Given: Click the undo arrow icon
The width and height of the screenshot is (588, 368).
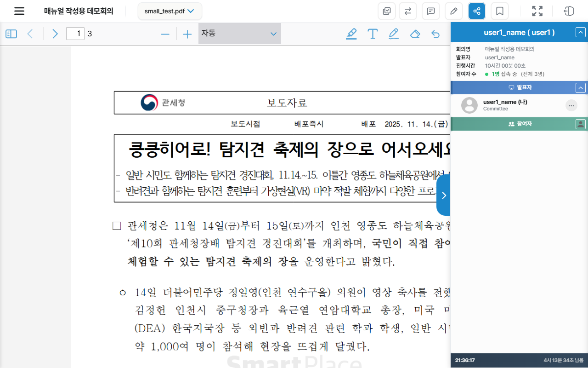Looking at the screenshot, I should point(435,34).
